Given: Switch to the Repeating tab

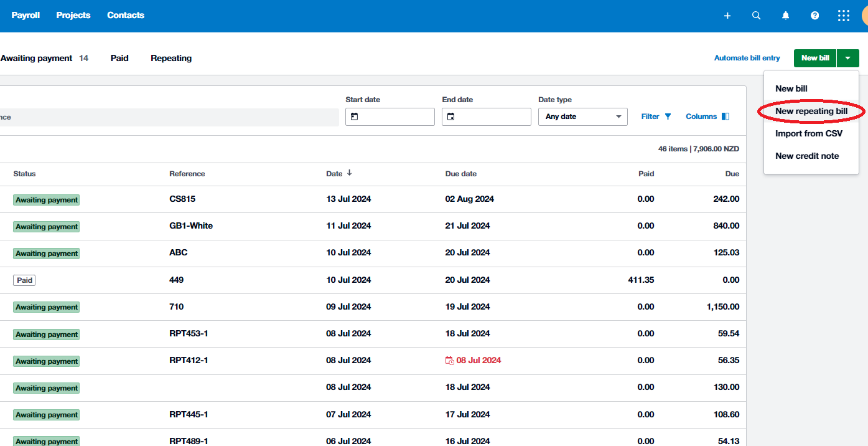Looking at the screenshot, I should pyautogui.click(x=171, y=58).
